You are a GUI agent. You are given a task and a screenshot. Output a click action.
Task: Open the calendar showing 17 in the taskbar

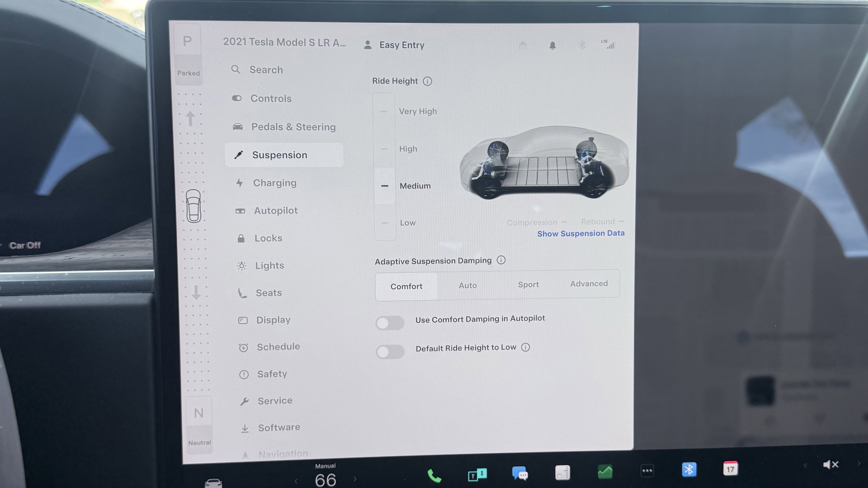(731, 469)
